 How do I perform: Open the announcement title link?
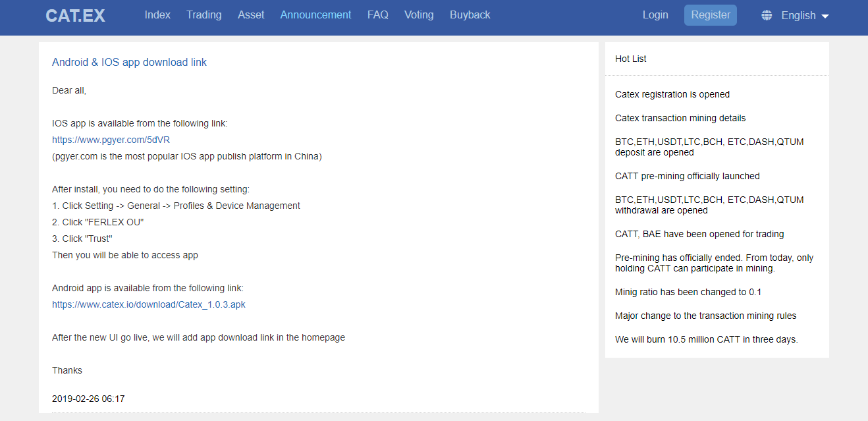129,63
